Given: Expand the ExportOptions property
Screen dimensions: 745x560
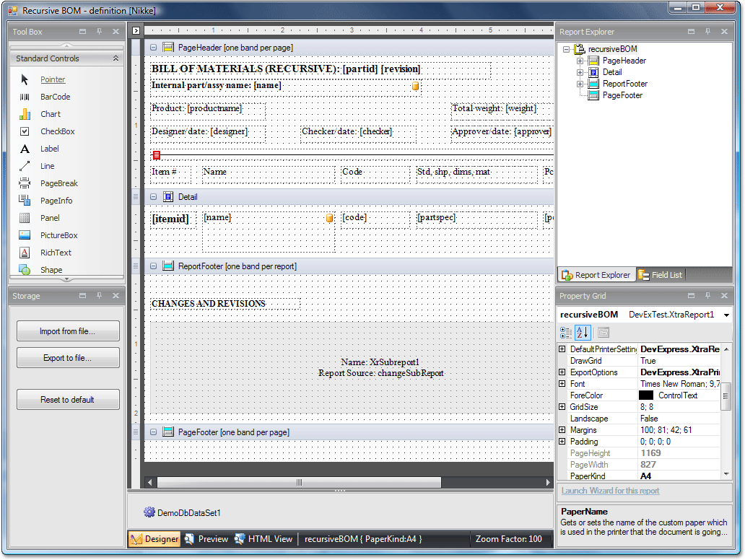Looking at the screenshot, I should click(562, 372).
